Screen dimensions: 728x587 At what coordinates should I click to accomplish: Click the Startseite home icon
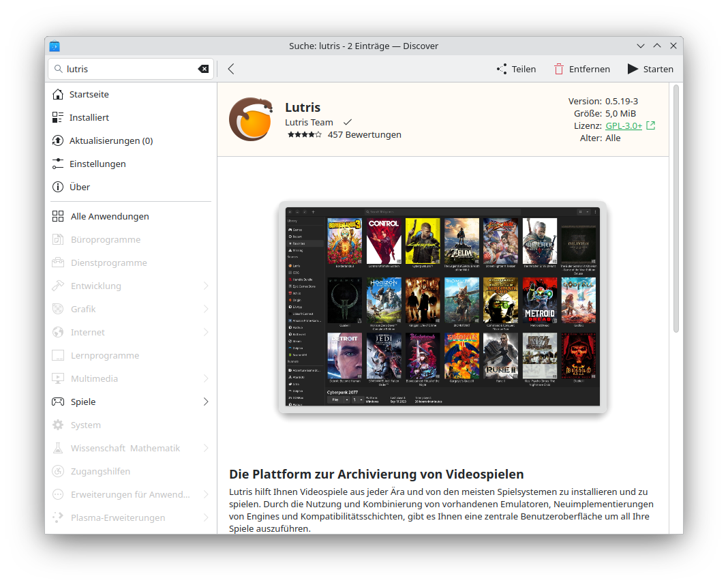pos(58,94)
